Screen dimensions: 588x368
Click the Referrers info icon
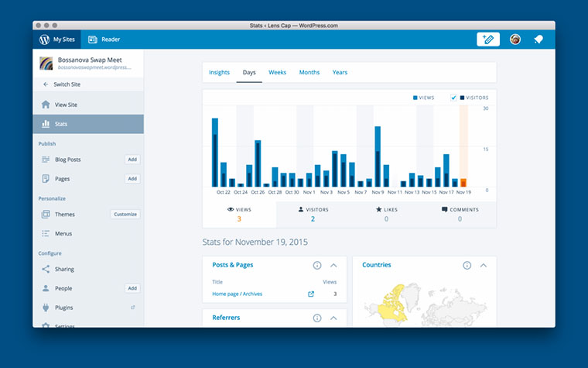pos(317,318)
